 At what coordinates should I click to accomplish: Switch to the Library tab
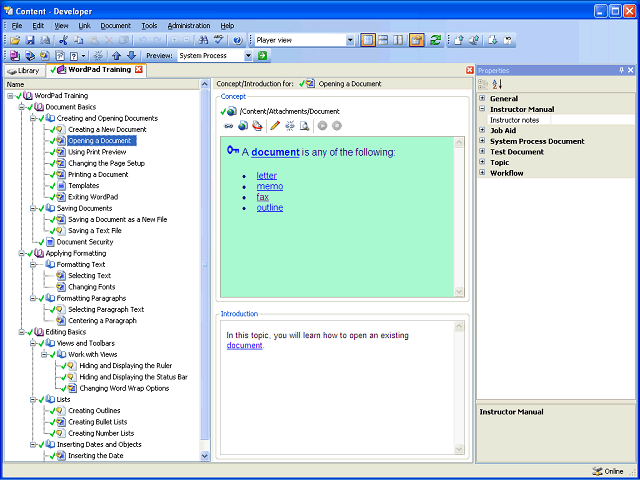tap(24, 71)
